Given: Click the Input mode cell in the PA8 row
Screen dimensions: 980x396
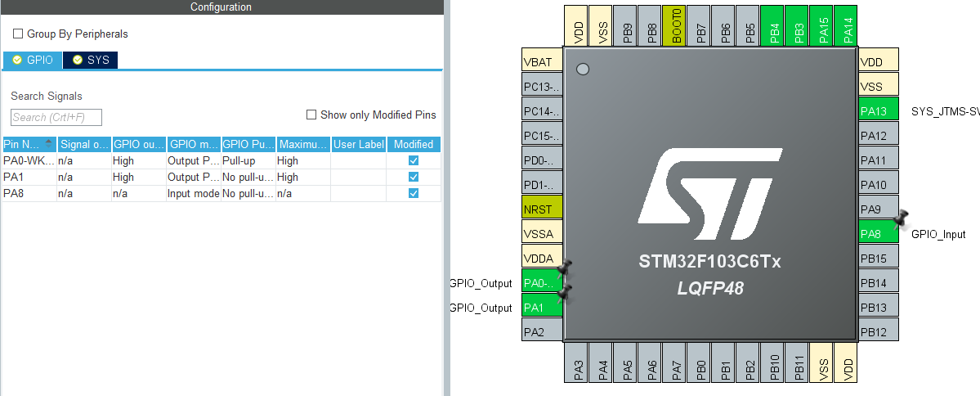Looking at the screenshot, I should (194, 193).
